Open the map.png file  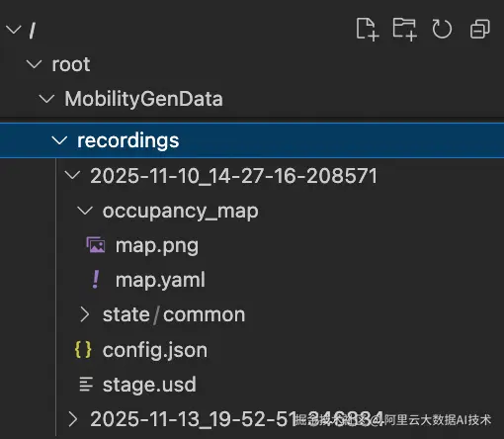(x=157, y=246)
